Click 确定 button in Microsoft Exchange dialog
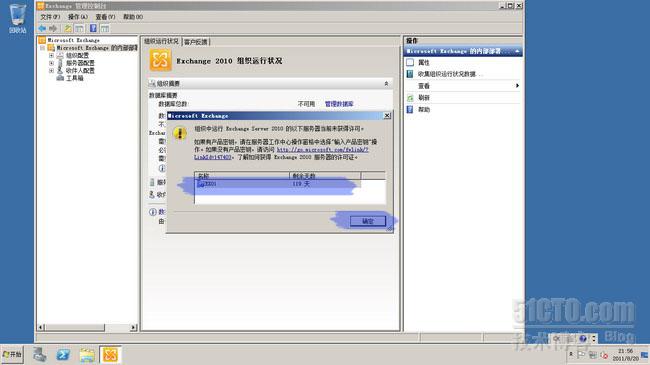Screen dimensions: 650x365 coord(368,221)
